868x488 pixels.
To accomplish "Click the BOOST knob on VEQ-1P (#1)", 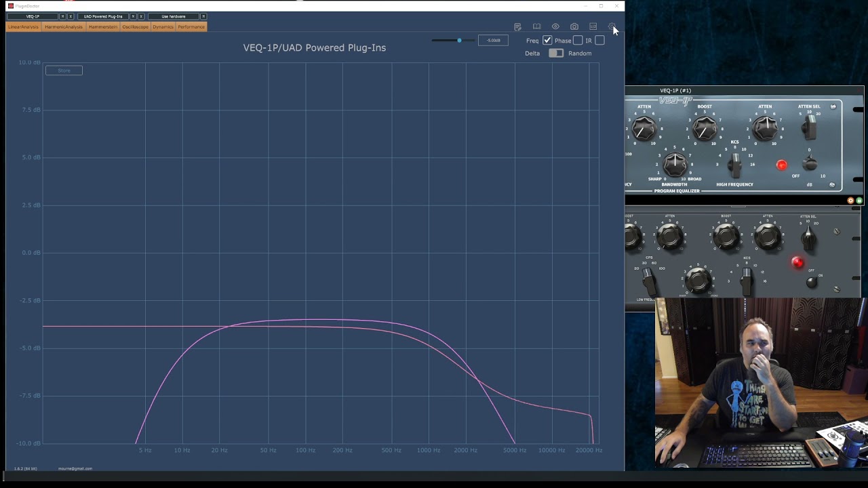I will pos(705,128).
